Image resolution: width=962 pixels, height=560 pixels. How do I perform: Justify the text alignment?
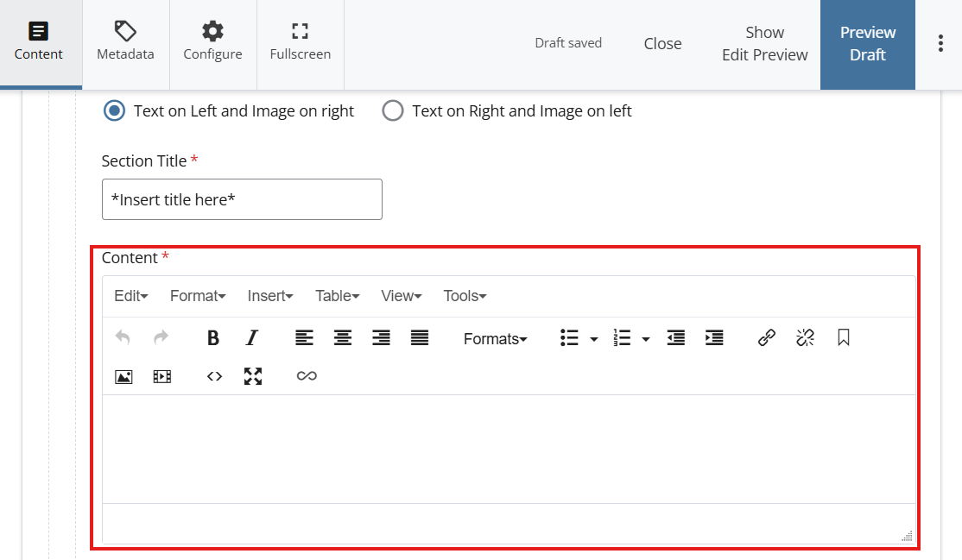pos(420,338)
